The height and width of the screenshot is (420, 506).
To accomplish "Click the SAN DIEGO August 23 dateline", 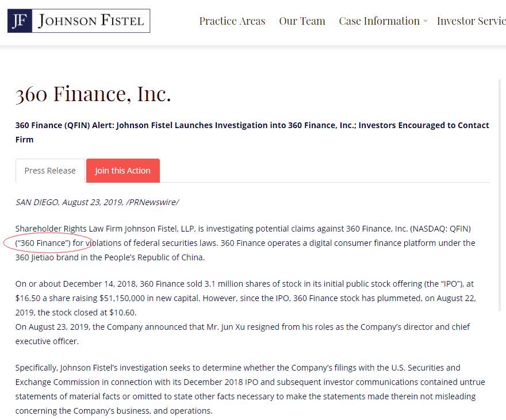I will [97, 202].
